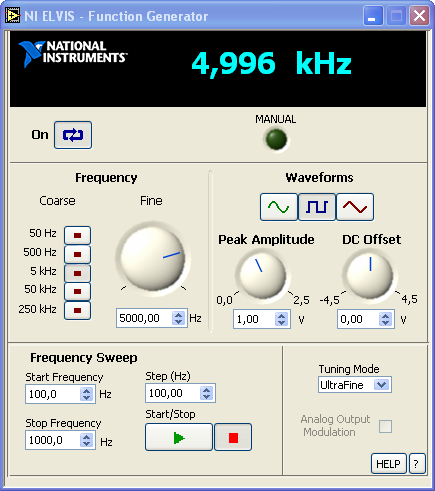This screenshot has width=435, height=491.
Task: Open the Tuning Mode UltraFine dropdown
Action: 355,385
